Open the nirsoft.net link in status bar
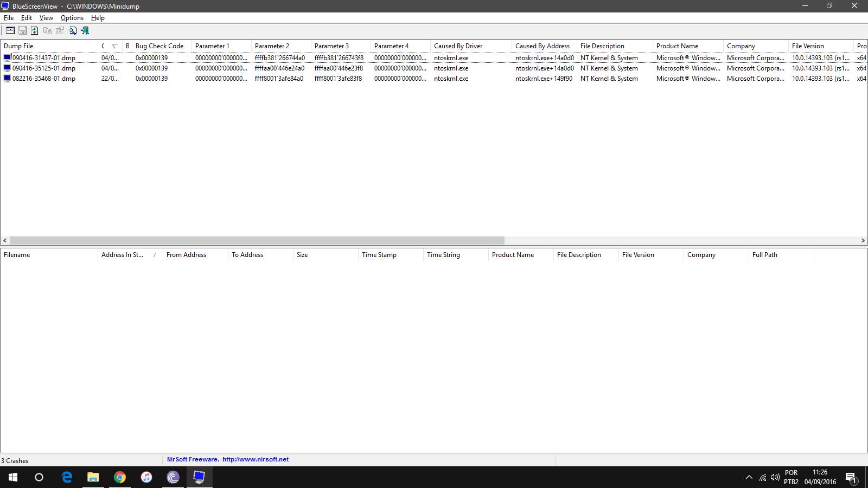The image size is (868, 488). click(256, 459)
